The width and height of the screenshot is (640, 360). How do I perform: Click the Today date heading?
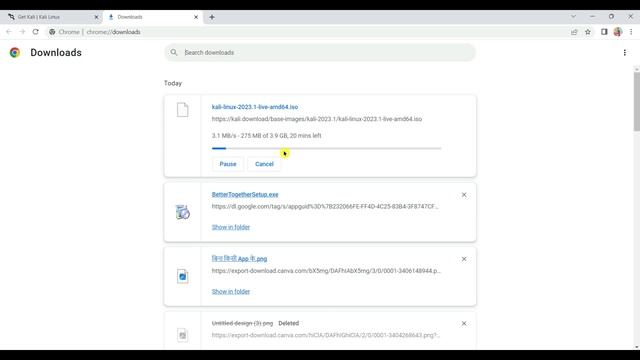[x=173, y=83]
